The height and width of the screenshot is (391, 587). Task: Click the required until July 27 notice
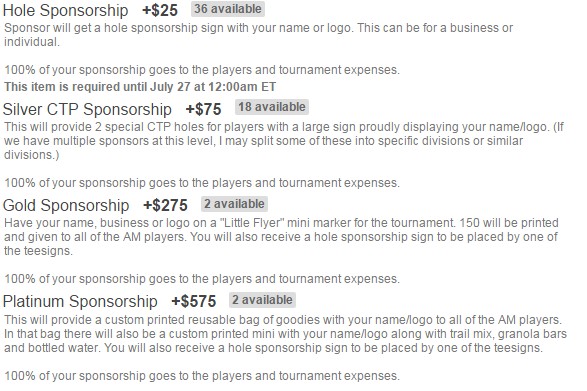[x=140, y=87]
